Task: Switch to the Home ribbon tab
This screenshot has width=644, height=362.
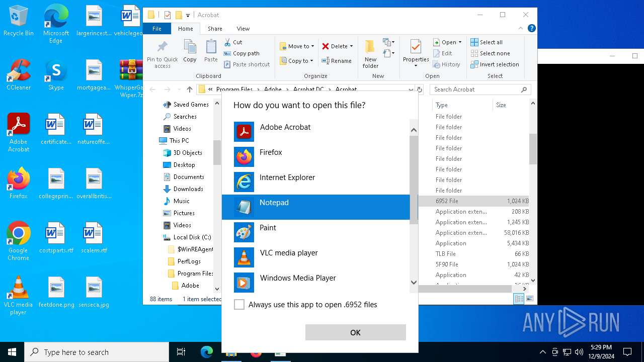Action: coord(185,29)
